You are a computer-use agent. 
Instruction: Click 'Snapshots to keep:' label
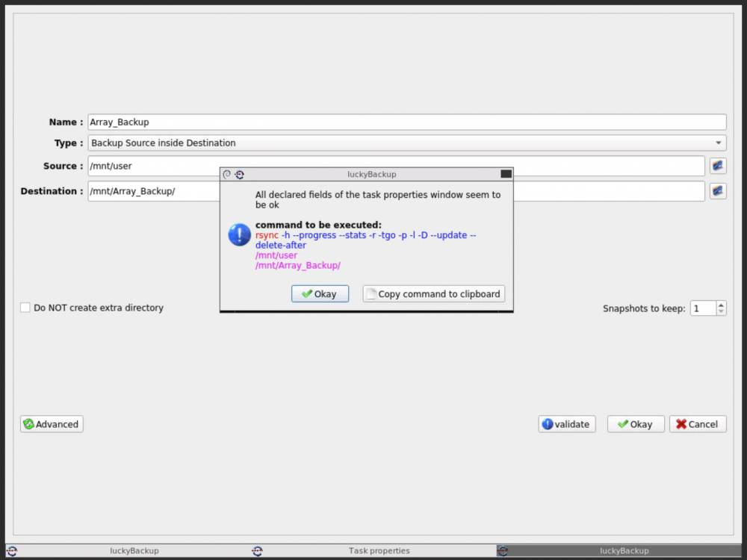click(x=644, y=308)
